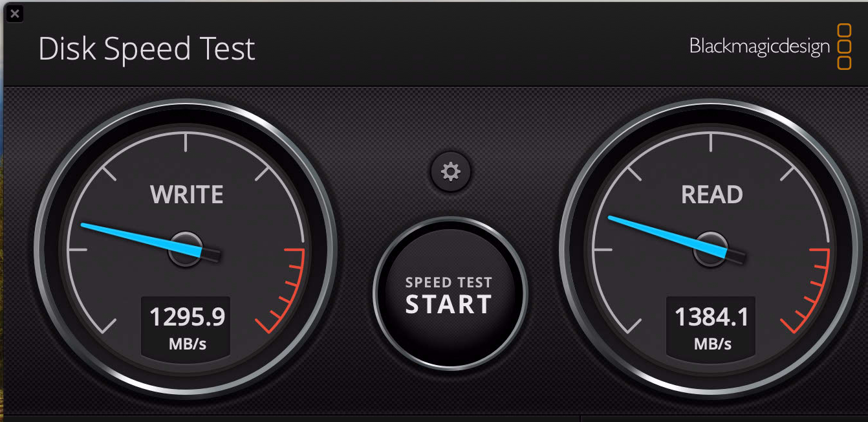Click the MB/s unit under write speed
The height and width of the screenshot is (422, 868).
[188, 343]
